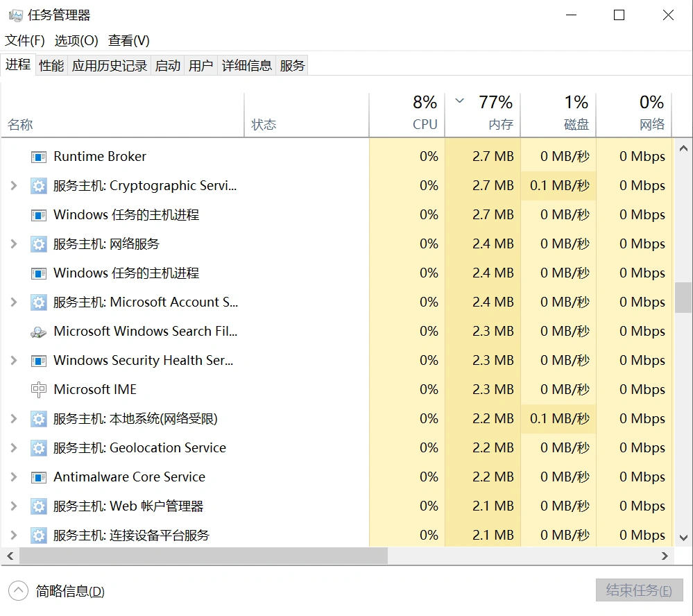Switch to the 性能 tab
The height and width of the screenshot is (616, 693).
51,65
